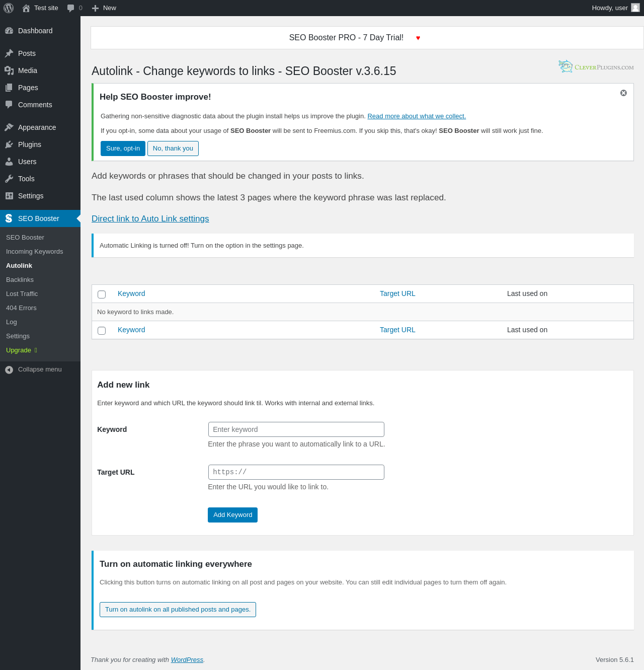Click the Version 5.6.1 footer text
The image size is (644, 670).
(615, 660)
